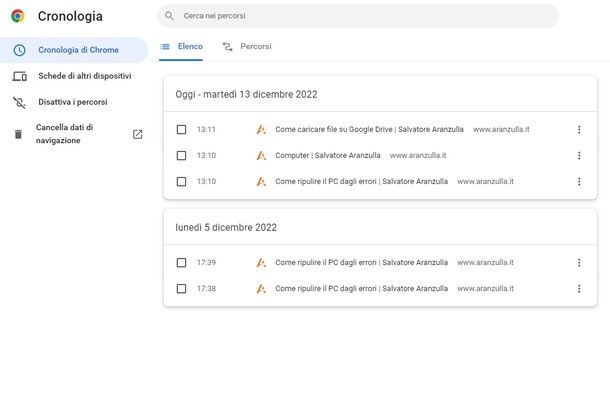Image resolution: width=610 pixels, height=410 pixels.
Task: Click the devices icon beside Schede di altri dispositivi
Action: click(x=19, y=76)
